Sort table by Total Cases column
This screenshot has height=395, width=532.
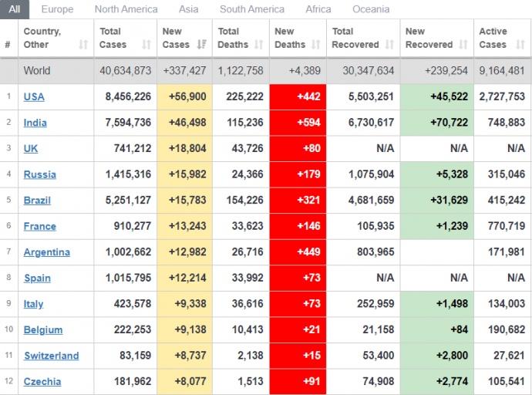click(x=123, y=38)
